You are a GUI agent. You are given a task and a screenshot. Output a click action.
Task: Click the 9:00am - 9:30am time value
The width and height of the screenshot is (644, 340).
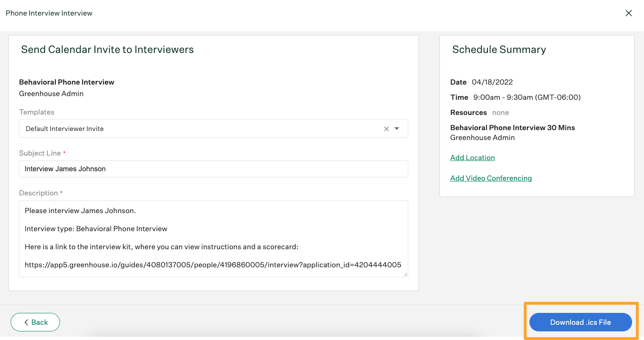tap(527, 97)
